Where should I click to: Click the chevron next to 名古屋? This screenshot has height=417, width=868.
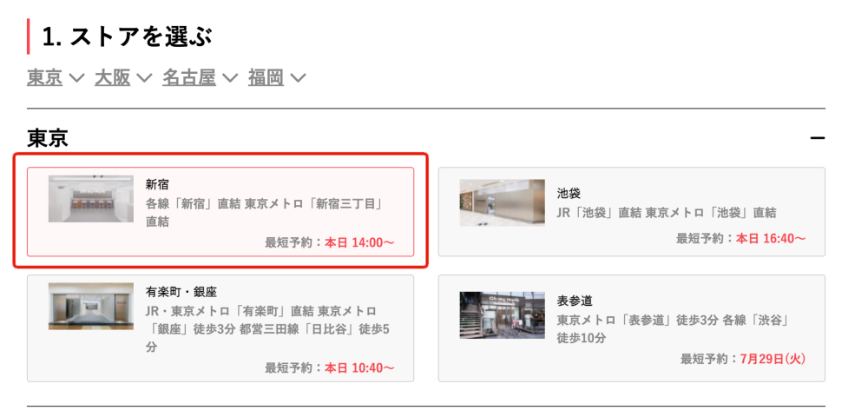230,79
